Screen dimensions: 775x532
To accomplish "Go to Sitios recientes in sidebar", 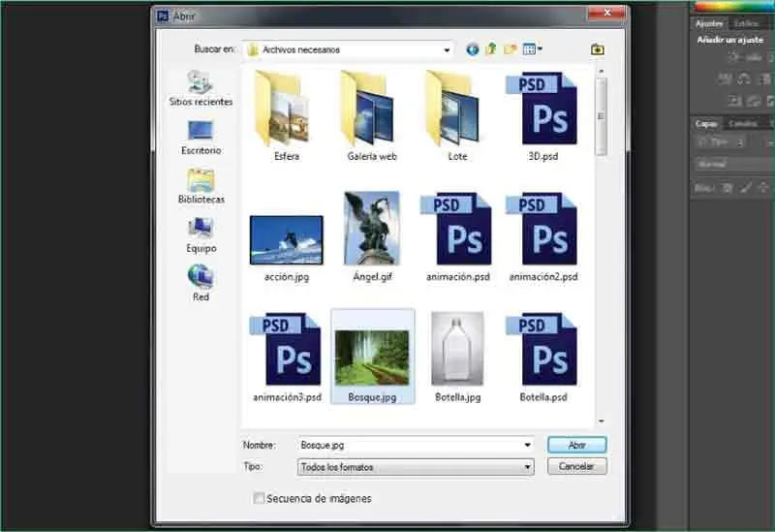I will 201,87.
